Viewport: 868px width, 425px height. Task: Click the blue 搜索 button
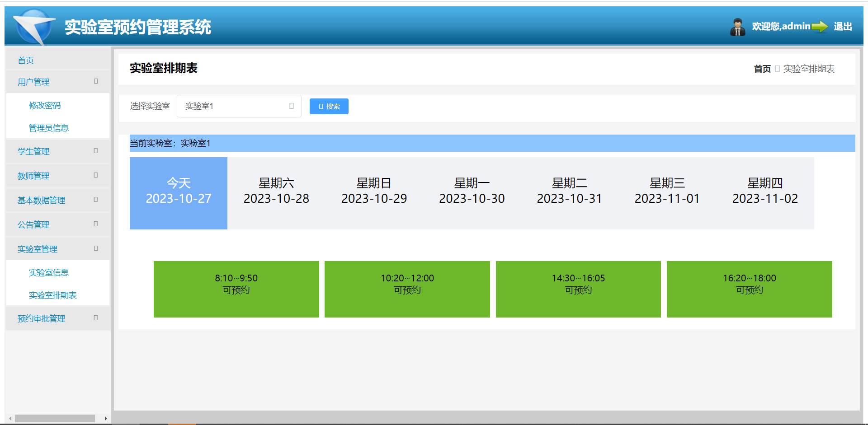(329, 106)
